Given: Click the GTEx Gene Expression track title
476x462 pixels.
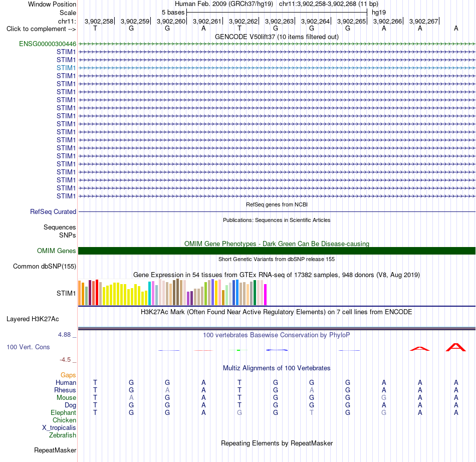Looking at the screenshot, I should pos(277,275).
